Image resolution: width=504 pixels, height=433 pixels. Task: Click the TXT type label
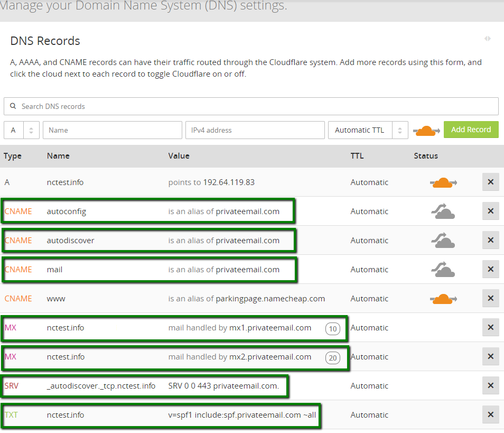tap(11, 414)
